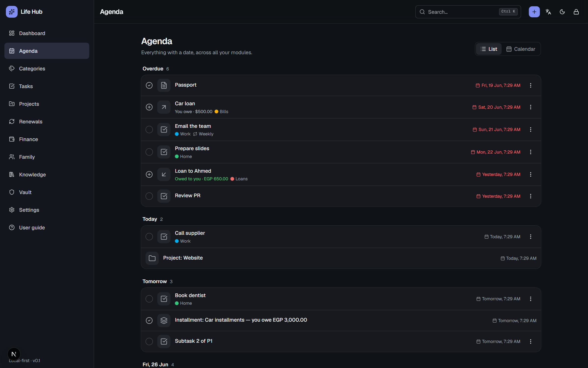Screen dimensions: 588x368
Task: Open the Vault
Action: [47, 192]
